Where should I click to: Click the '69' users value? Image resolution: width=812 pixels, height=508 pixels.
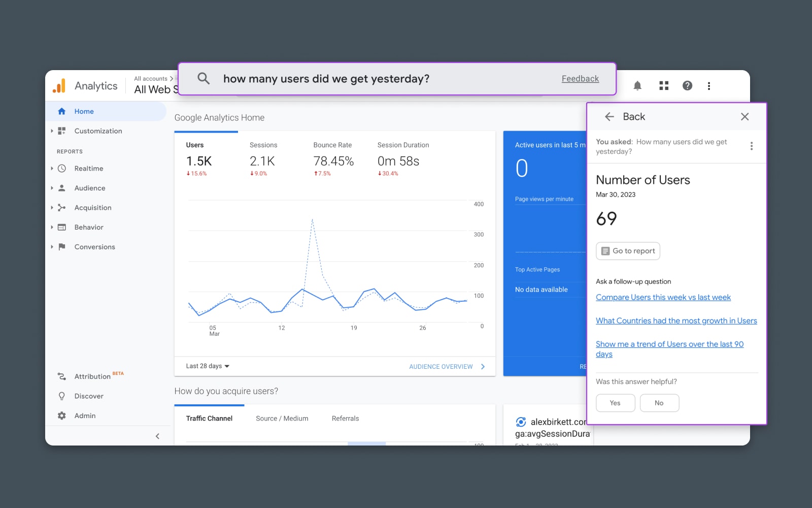click(x=606, y=219)
